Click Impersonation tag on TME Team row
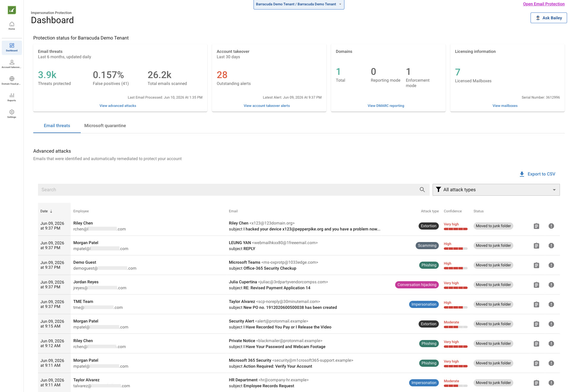 [x=424, y=304]
